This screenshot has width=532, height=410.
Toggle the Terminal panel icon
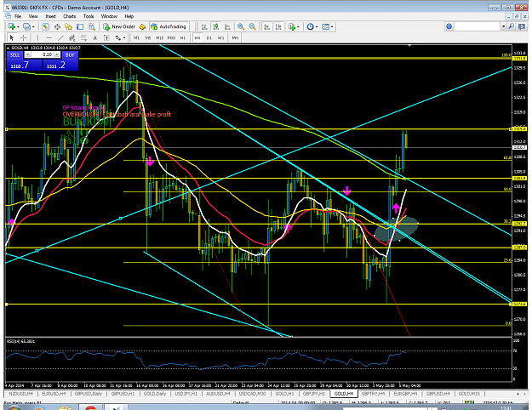pos(80,26)
